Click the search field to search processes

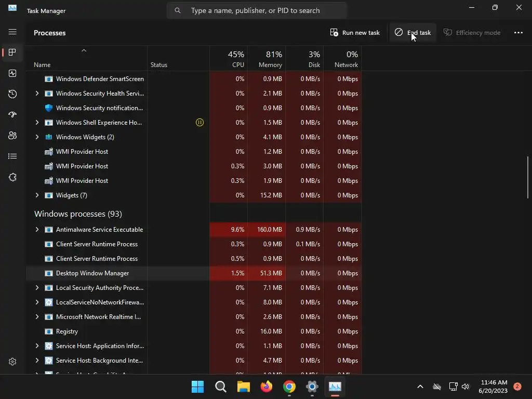pyautogui.click(x=257, y=10)
